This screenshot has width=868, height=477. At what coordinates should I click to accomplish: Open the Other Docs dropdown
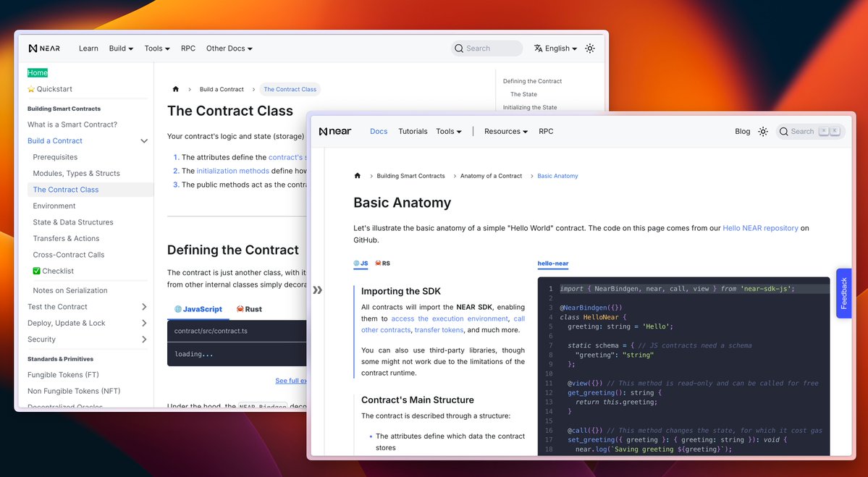[229, 48]
